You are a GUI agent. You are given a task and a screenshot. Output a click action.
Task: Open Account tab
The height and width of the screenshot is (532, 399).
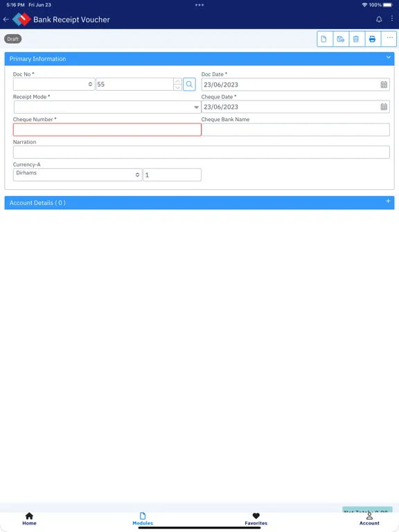[369, 519]
